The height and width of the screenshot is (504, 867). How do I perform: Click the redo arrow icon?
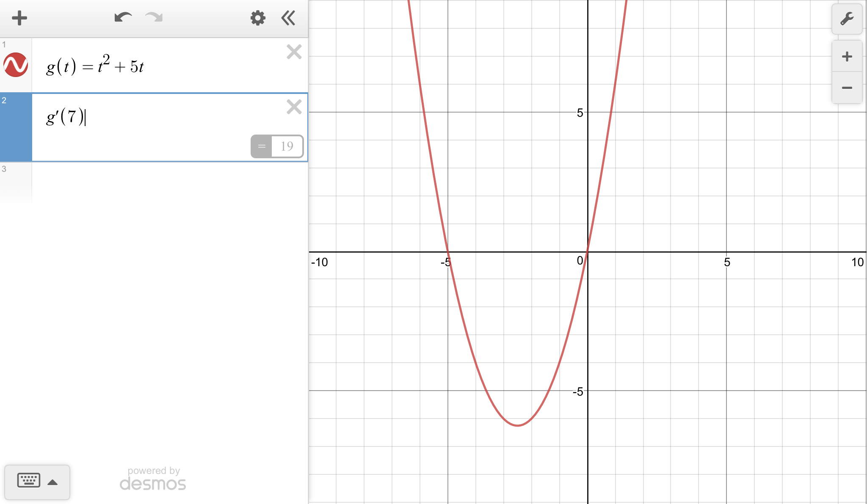(x=154, y=18)
